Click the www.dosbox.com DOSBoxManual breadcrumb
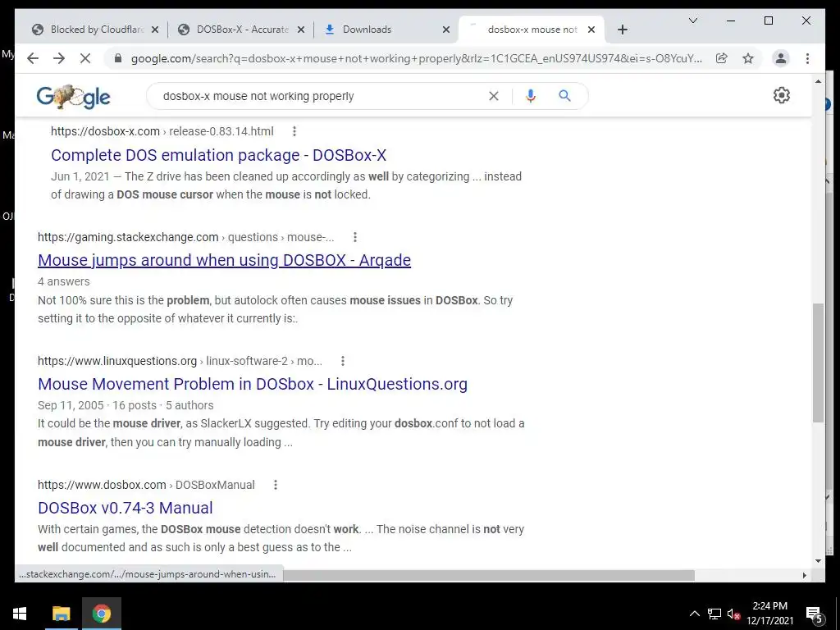 (x=146, y=485)
